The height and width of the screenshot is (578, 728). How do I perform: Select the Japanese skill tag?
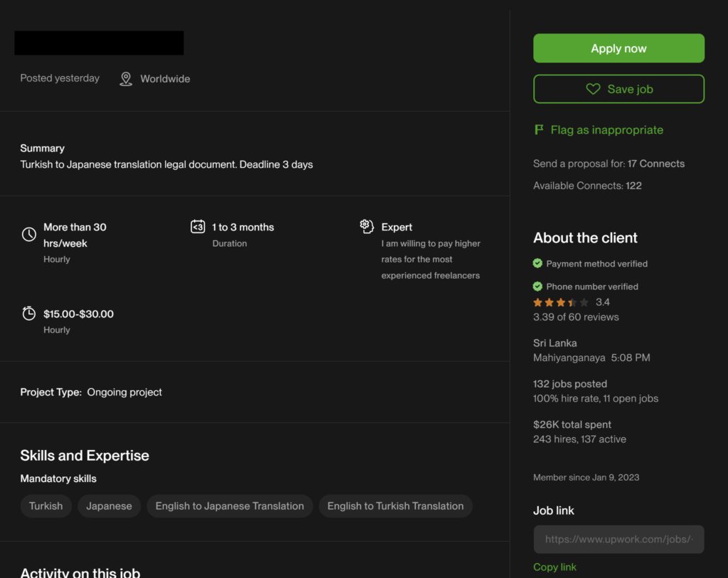109,506
